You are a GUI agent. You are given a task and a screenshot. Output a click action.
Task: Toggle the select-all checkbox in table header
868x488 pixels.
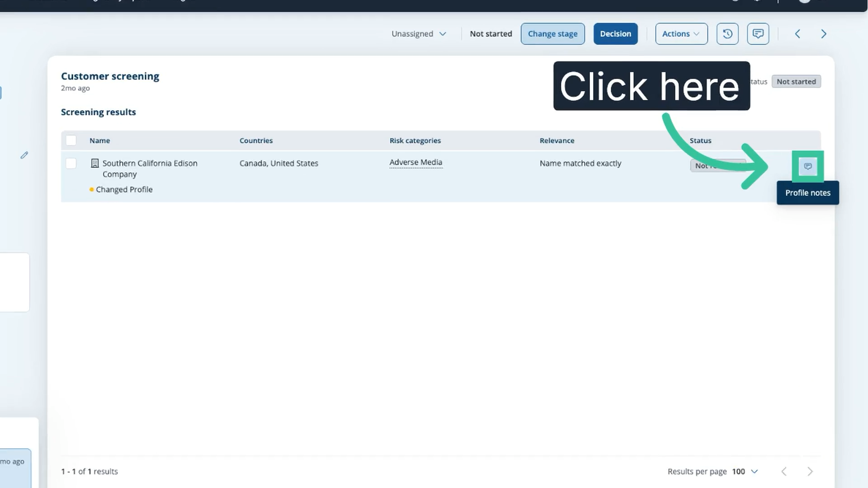71,140
